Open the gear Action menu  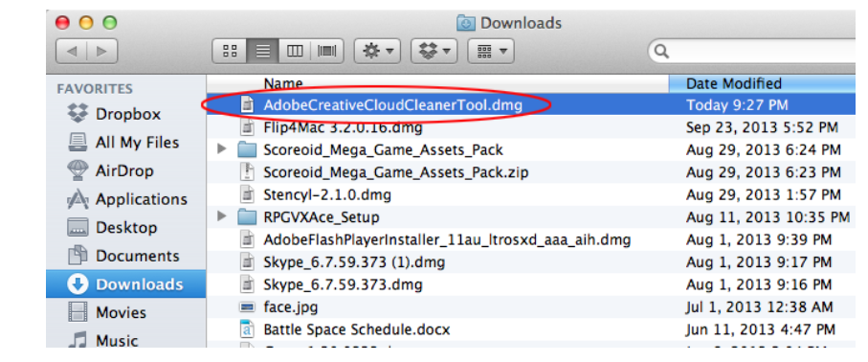pos(377,52)
